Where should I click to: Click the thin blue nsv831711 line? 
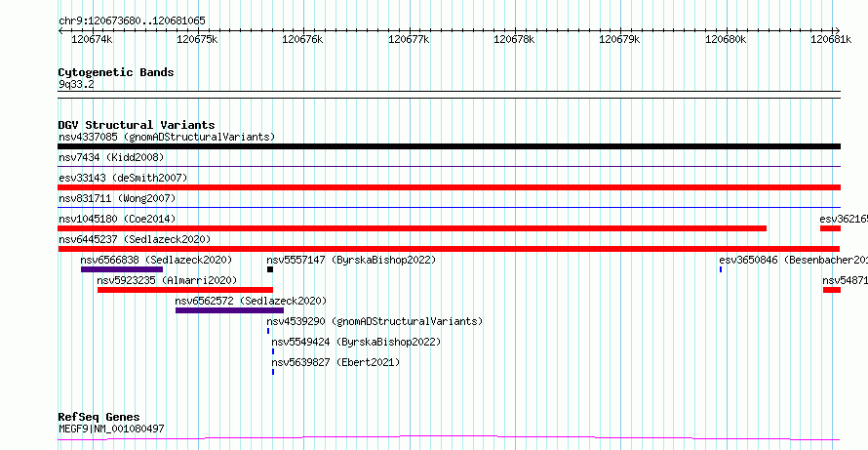coord(449,207)
